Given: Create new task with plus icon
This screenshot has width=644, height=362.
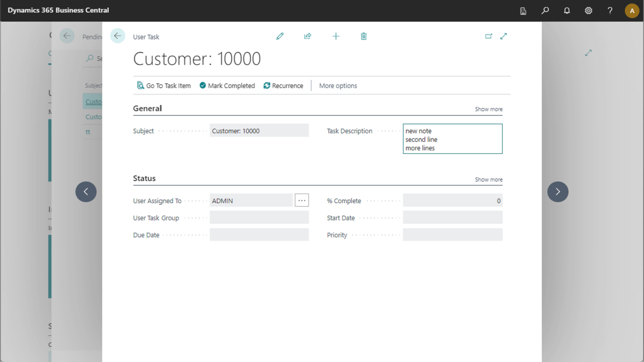Looking at the screenshot, I should (336, 36).
